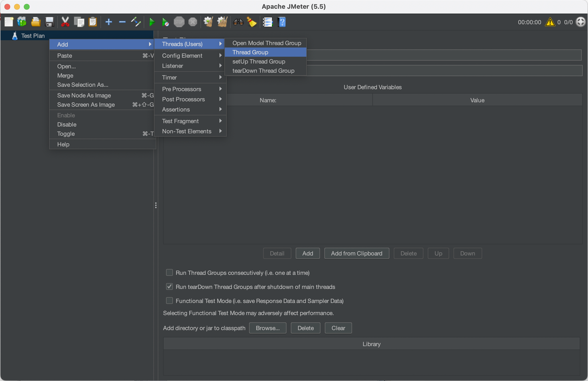The image size is (588, 381).
Task: Expand Pre Processors submenu
Action: [190, 89]
